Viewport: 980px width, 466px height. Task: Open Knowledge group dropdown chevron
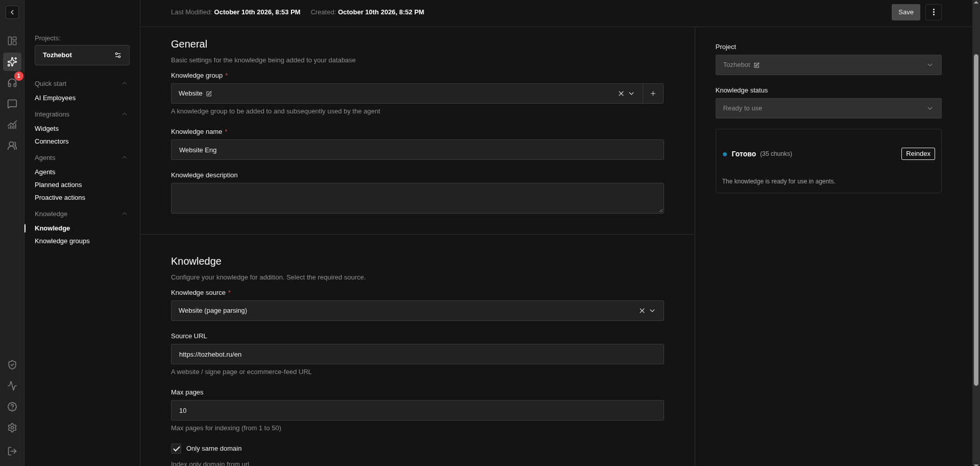[x=631, y=94]
